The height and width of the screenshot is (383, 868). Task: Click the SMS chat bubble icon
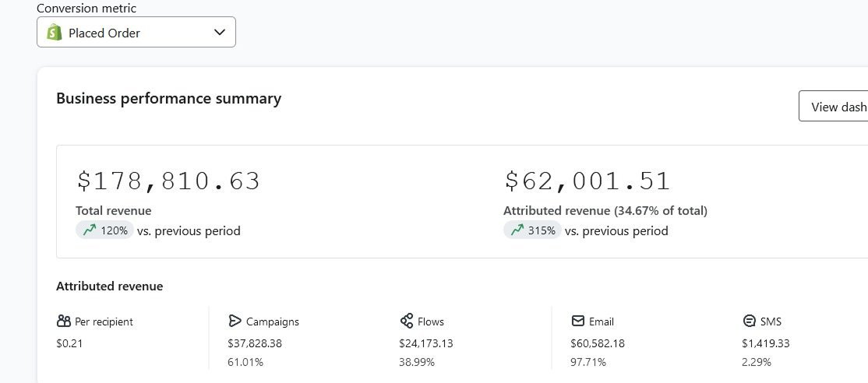[x=749, y=321]
